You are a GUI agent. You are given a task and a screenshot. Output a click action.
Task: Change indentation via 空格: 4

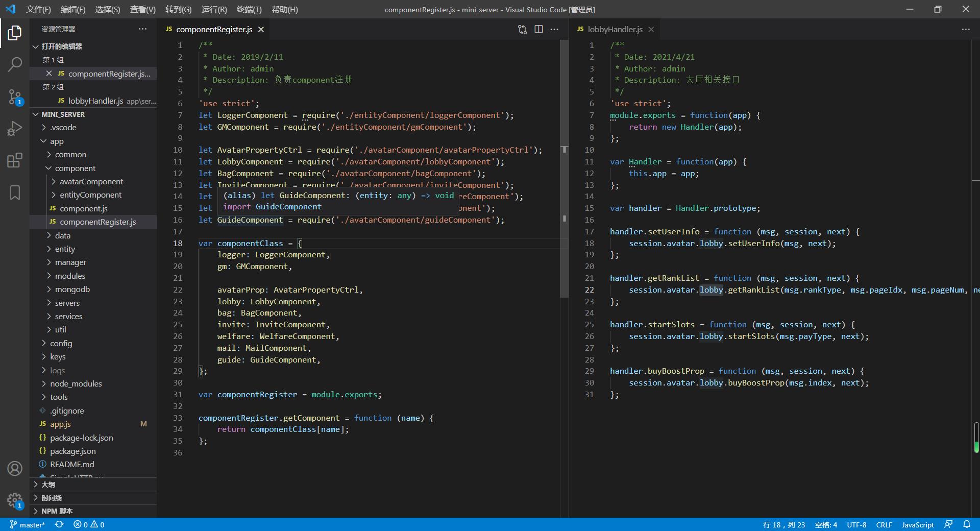(826, 524)
